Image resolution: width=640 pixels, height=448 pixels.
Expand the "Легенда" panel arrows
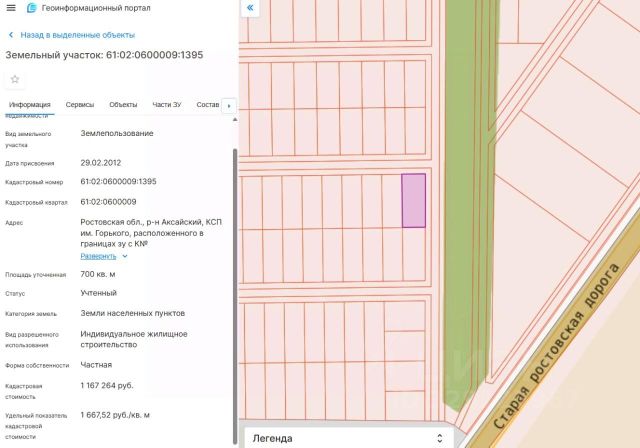440,438
